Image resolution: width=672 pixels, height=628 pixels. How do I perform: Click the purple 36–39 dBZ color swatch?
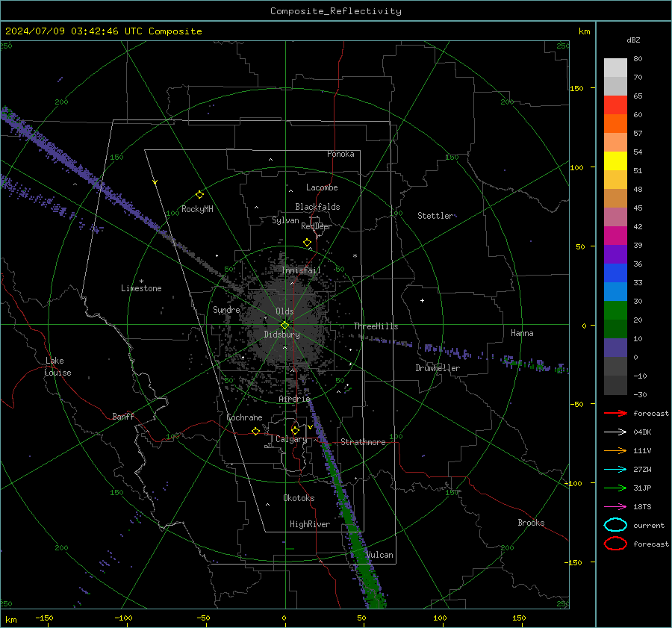[x=615, y=255]
